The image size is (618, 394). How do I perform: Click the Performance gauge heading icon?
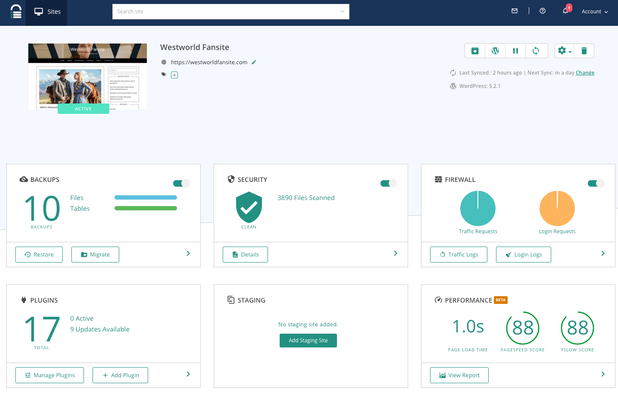coord(438,300)
